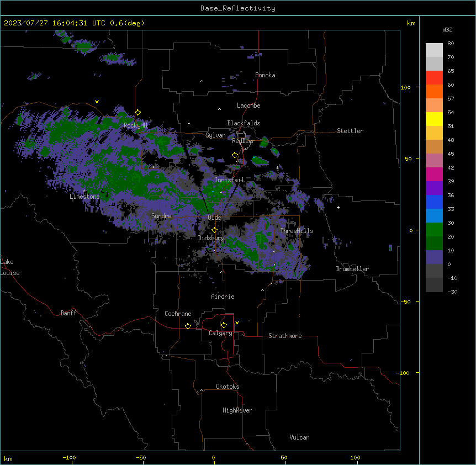Image resolution: width=476 pixels, height=465 pixels.
Task: Click the yellow v marker near Calgary
Action: (237, 323)
